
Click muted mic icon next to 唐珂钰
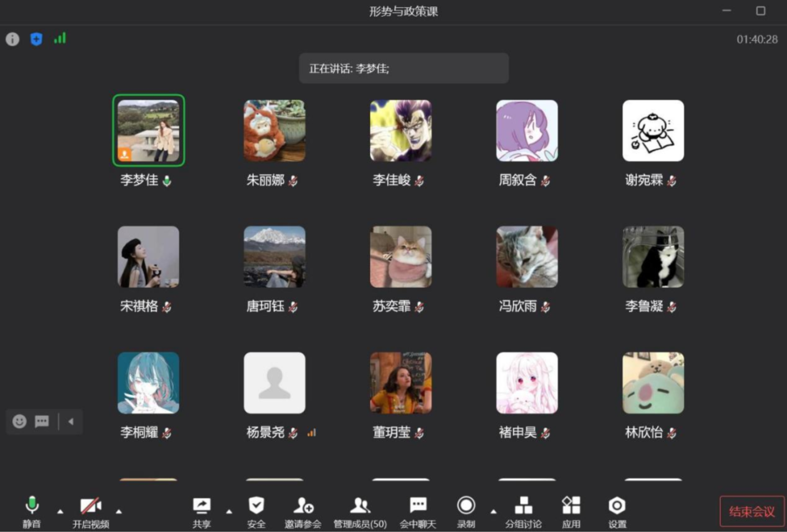click(x=293, y=307)
